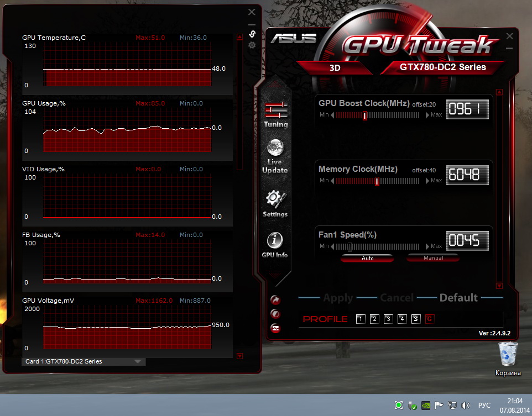Viewport: 532px width, 416px height.
Task: Click the GPU Usage graph
Action: [127, 130]
